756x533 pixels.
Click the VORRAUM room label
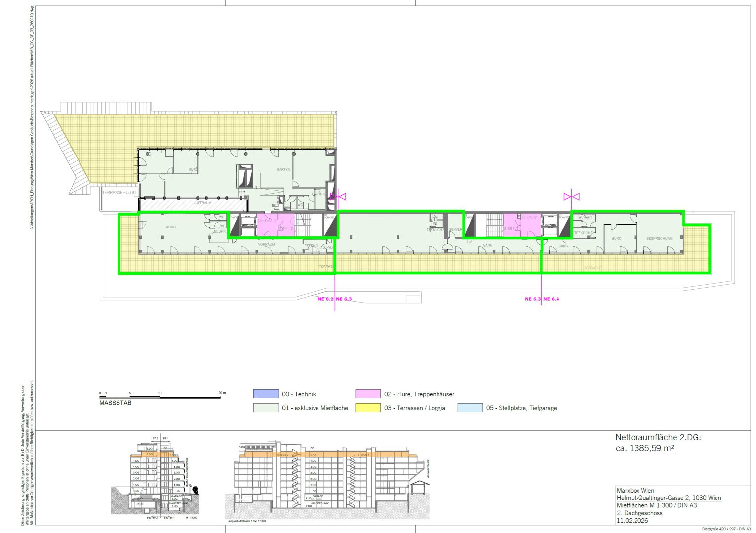pos(266,244)
